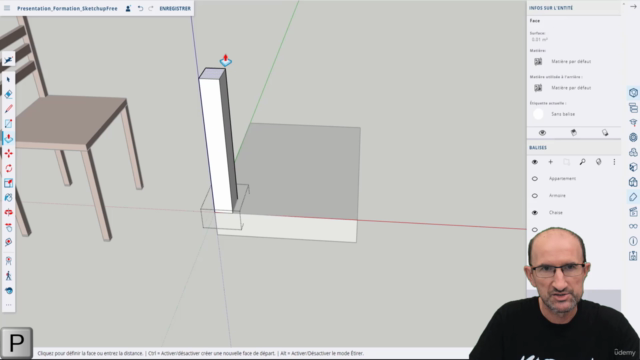640x360 pixels.
Task: Open the Infos sur l'entité panel icon
Action: (633, 93)
